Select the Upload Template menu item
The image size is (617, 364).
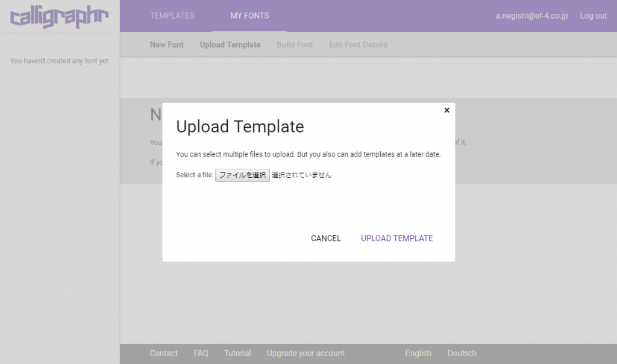tap(230, 44)
